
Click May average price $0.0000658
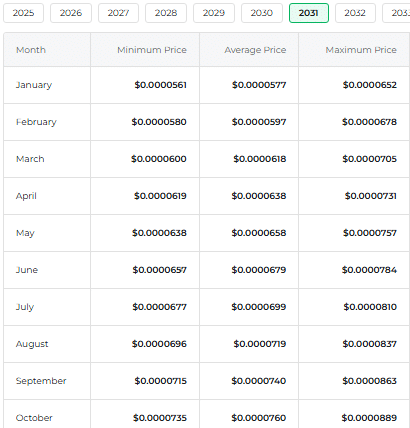[259, 233]
